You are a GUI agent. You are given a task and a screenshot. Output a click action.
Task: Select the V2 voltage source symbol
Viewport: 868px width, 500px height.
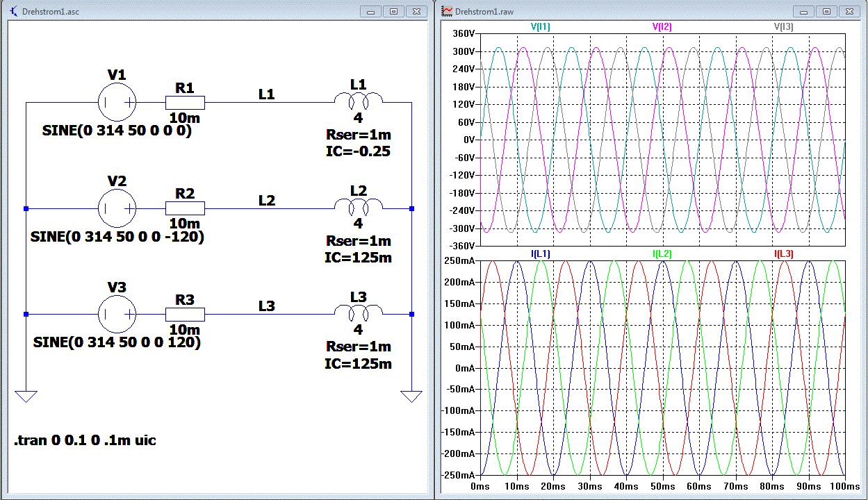point(116,208)
